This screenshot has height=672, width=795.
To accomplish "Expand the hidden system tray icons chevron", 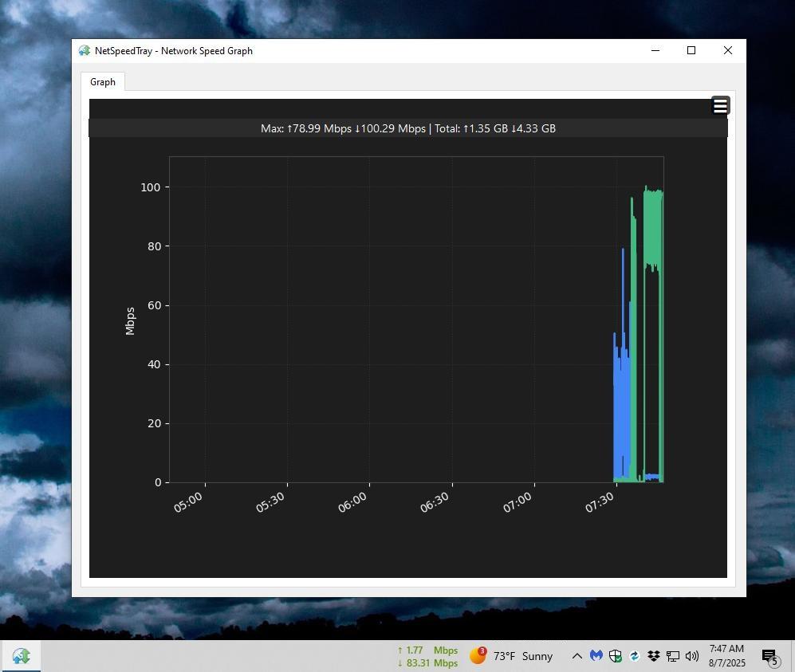I will coord(577,656).
